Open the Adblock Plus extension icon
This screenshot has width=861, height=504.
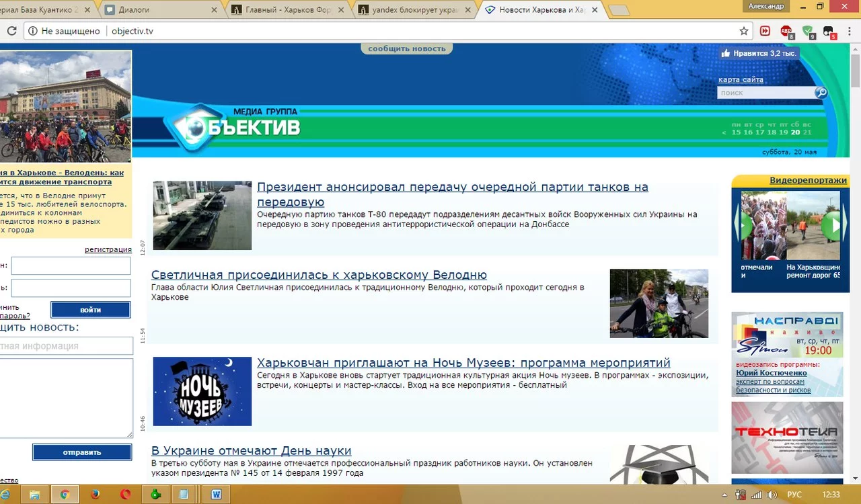click(x=786, y=31)
